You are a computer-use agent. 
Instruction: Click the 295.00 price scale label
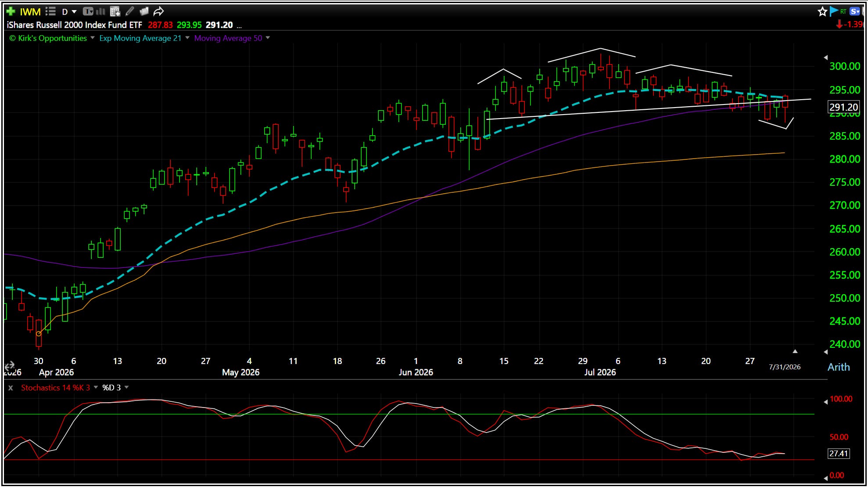[x=845, y=90]
